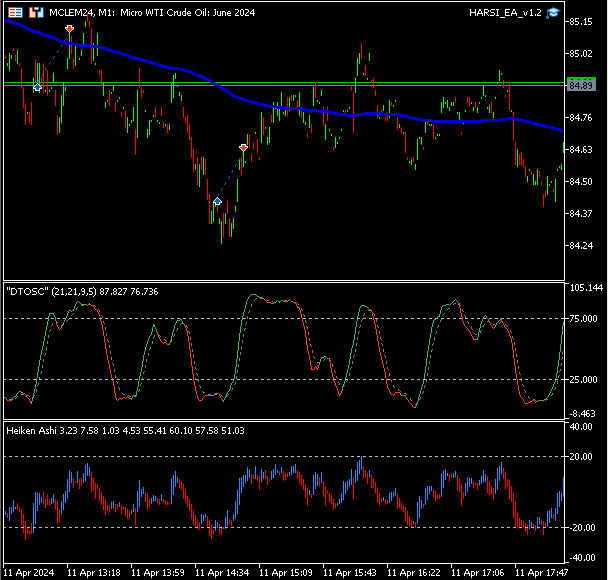Click the current price label 84.89

click(581, 85)
